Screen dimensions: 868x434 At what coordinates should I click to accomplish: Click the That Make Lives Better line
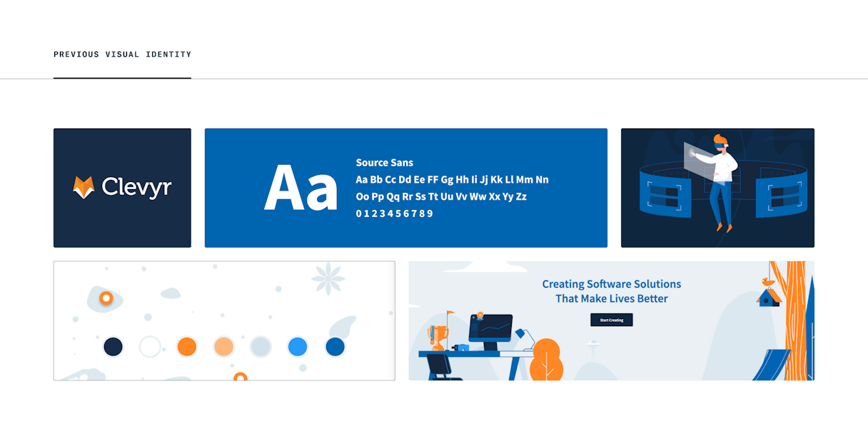click(x=612, y=299)
